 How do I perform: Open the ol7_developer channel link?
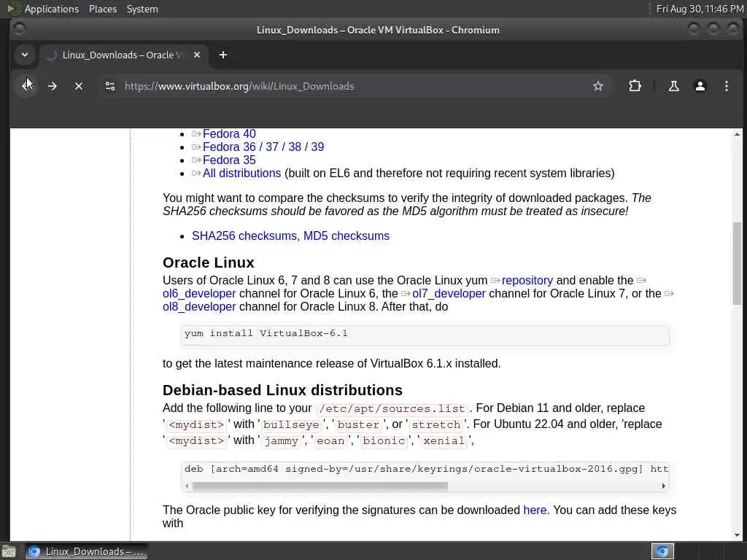(x=449, y=294)
